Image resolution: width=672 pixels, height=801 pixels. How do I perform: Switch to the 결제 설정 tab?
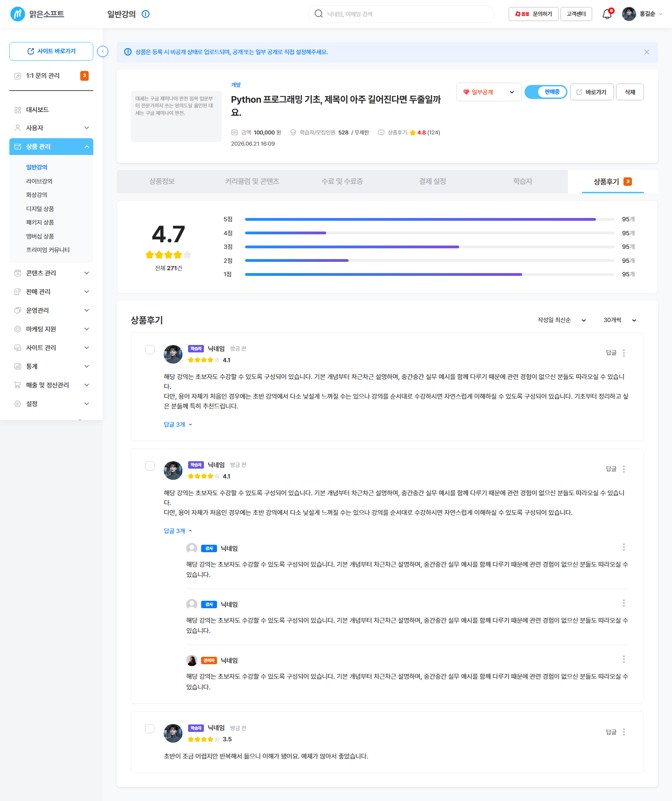click(433, 181)
